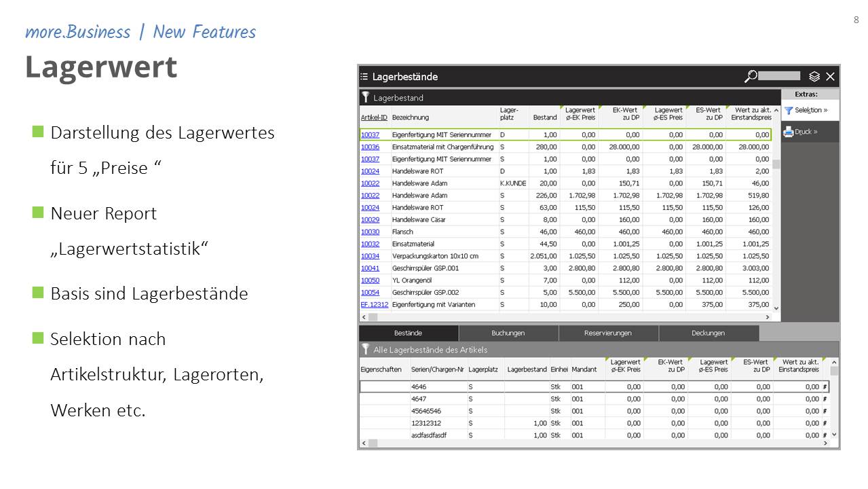Open the Reservierungen tab
The height and width of the screenshot is (489, 868).
pyautogui.click(x=608, y=333)
